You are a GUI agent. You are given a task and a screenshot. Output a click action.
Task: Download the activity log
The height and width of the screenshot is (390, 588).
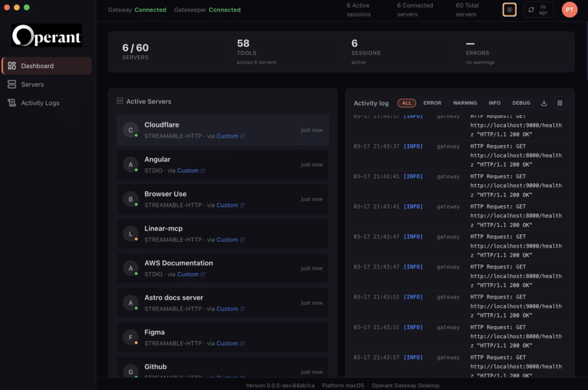point(544,103)
